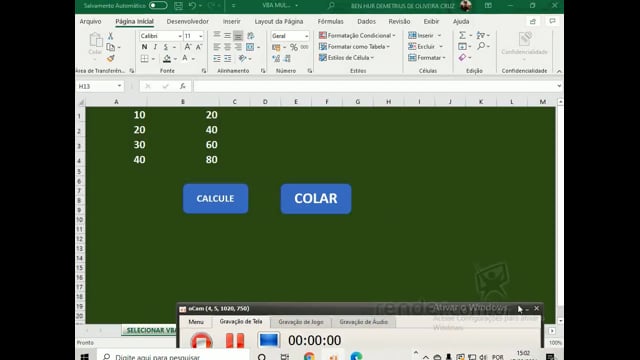Apply underline (S) formatting
Screen dimensions: 640x360
(x=166, y=47)
